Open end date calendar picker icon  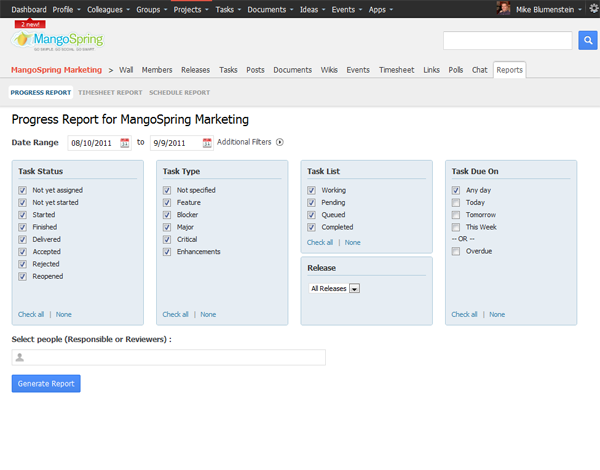[x=207, y=143]
